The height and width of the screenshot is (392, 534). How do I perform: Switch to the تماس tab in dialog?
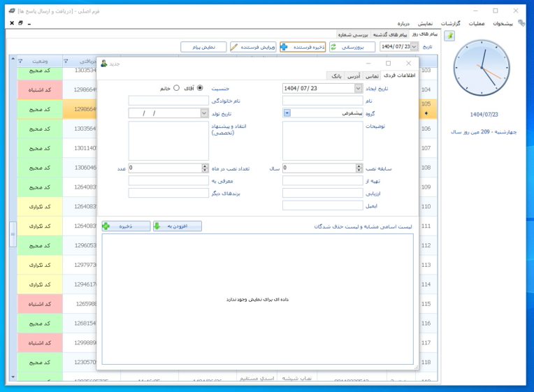click(x=372, y=76)
